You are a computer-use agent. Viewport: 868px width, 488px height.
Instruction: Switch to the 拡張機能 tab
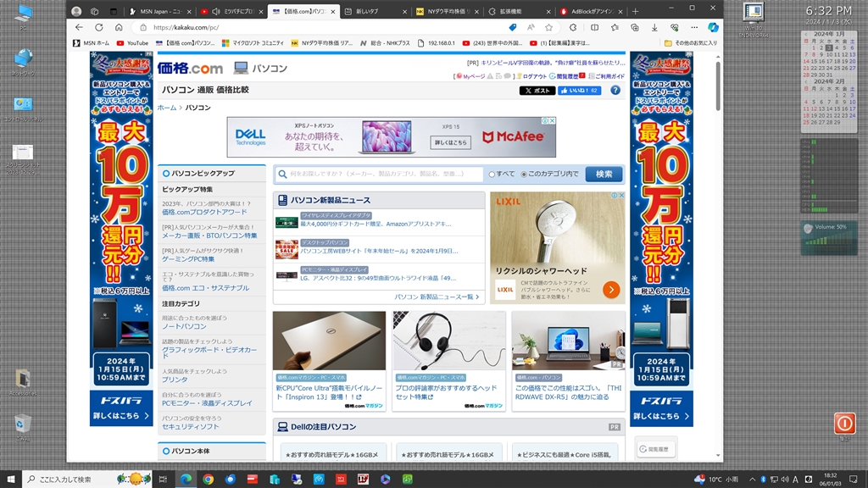(x=519, y=11)
